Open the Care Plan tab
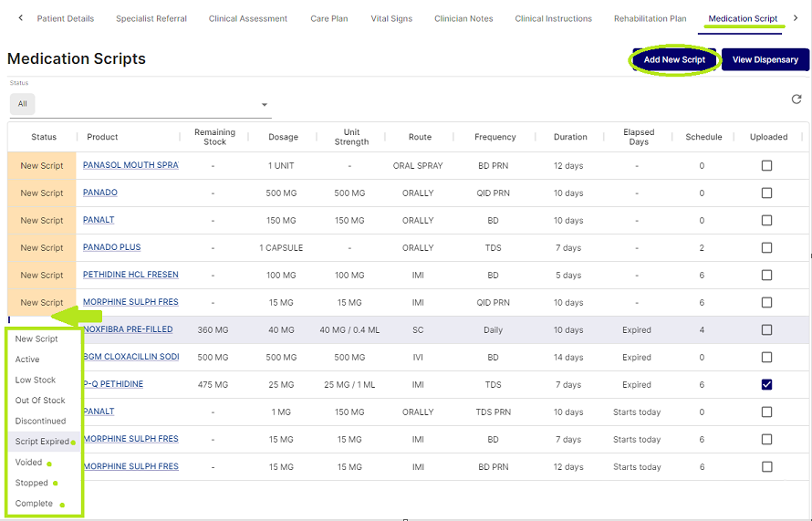812x521 pixels. tap(328, 19)
